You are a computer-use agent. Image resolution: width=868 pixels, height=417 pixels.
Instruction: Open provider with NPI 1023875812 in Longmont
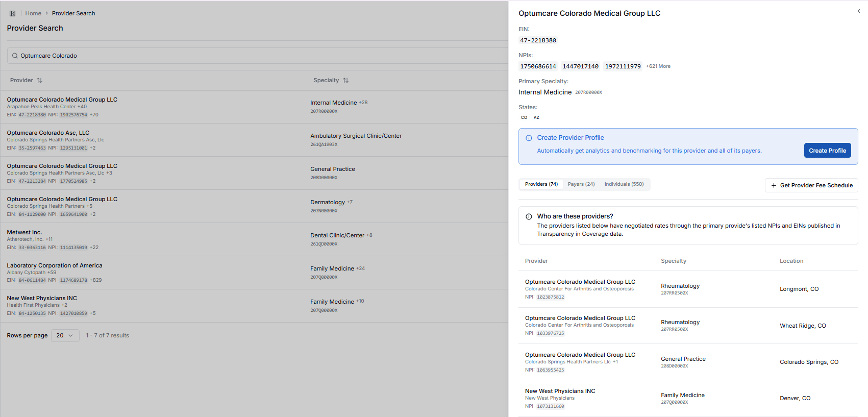pos(688,289)
